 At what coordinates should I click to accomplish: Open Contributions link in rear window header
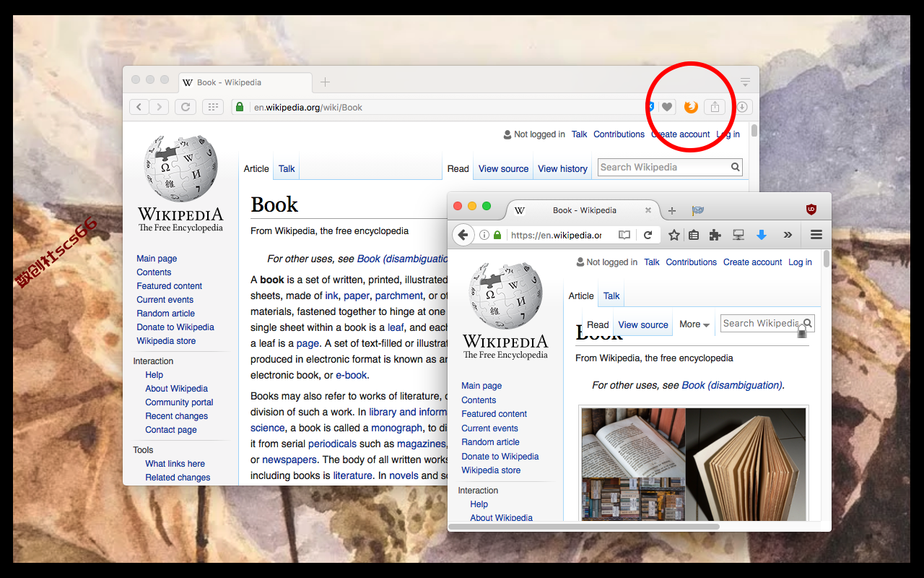tap(619, 134)
